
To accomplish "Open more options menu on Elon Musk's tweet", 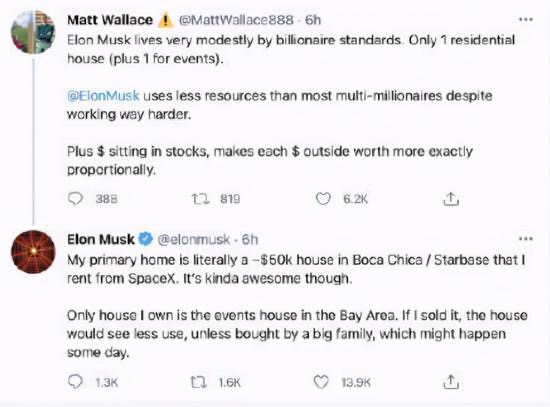I will (x=526, y=239).
